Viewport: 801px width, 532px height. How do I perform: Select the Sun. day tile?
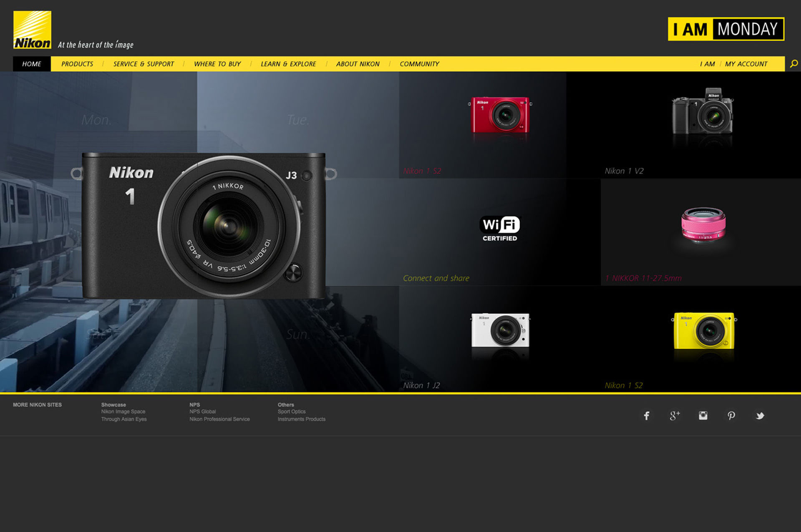298,339
